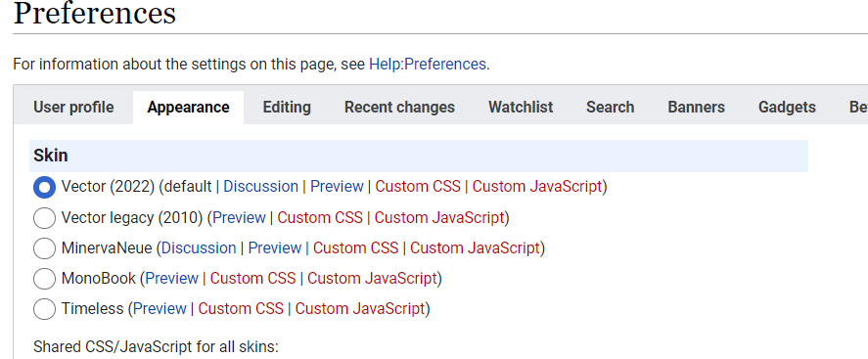Image resolution: width=868 pixels, height=359 pixels.
Task: Open Custom CSS for Vector legacy (2010)
Action: pos(320,218)
